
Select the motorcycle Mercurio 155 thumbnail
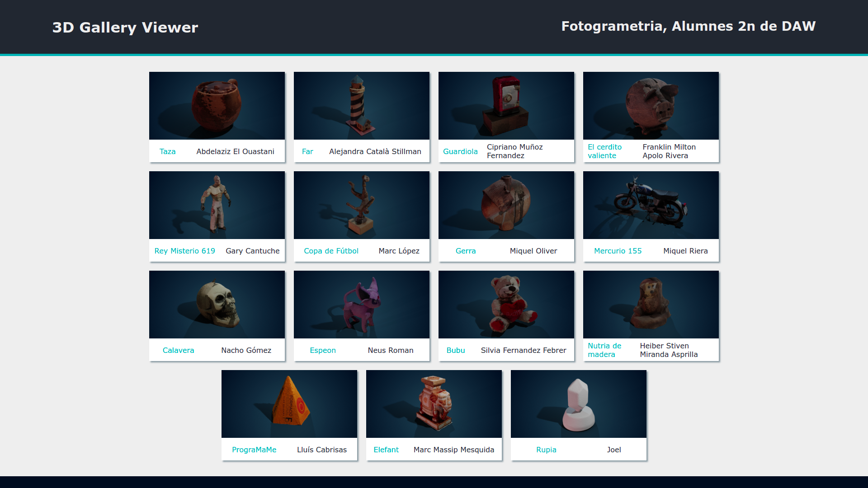[651, 205]
